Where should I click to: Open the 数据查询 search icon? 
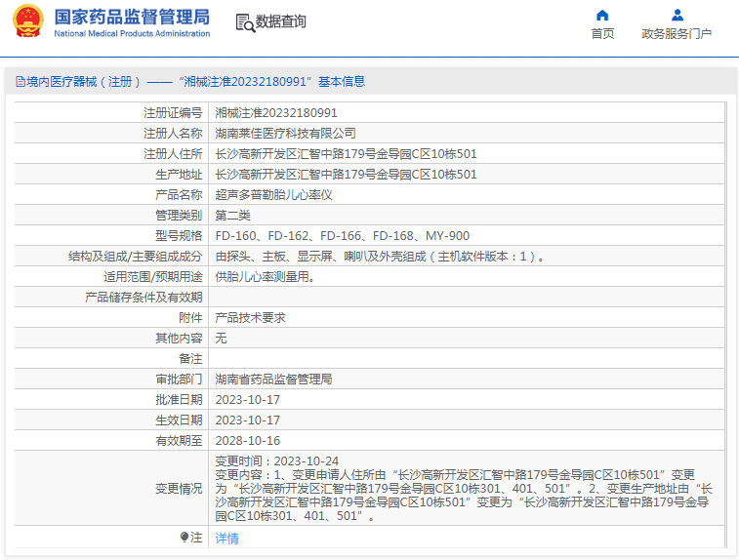tap(245, 22)
